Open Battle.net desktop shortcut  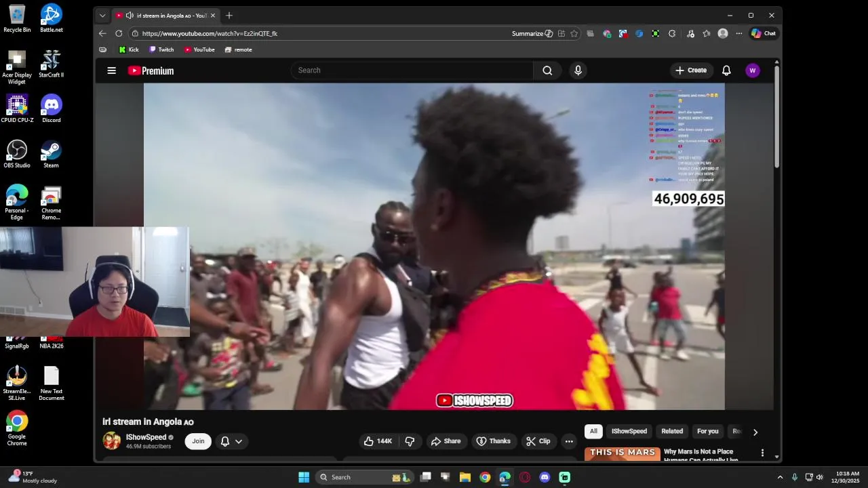(52, 18)
